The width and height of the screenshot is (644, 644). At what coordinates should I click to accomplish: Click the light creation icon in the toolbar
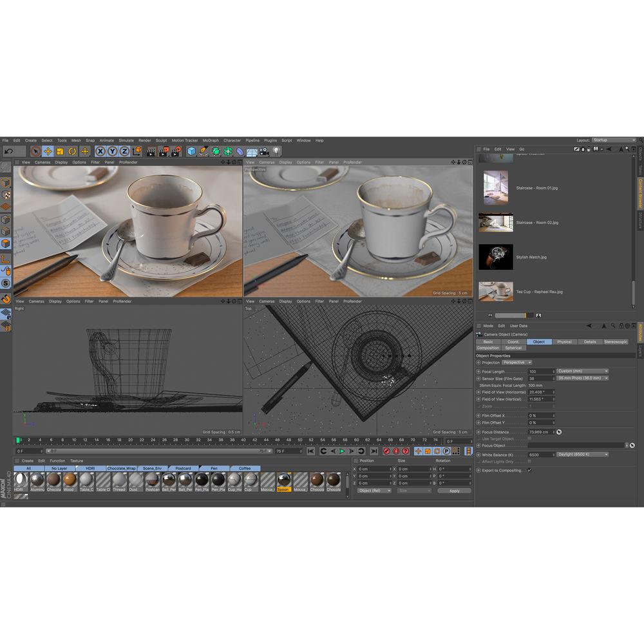tap(276, 151)
